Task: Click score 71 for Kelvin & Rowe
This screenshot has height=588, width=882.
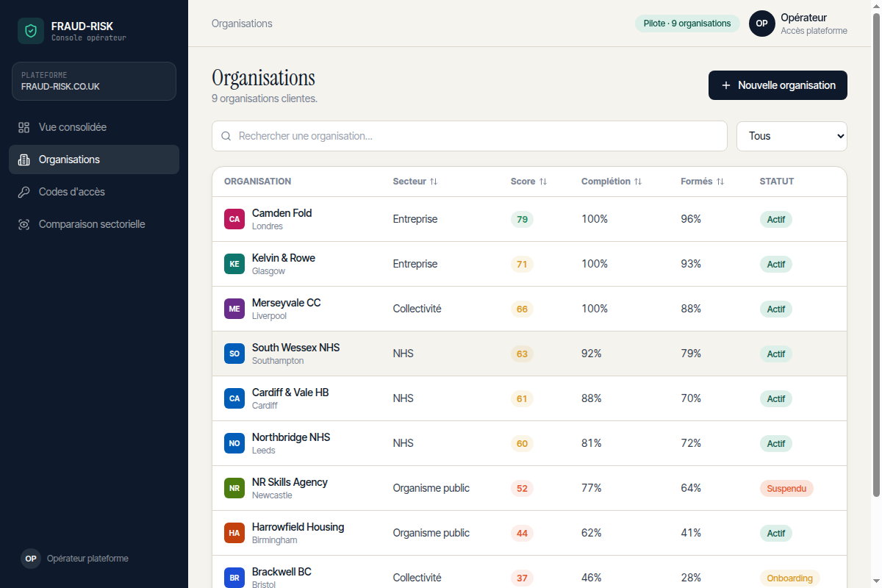Action: (522, 264)
